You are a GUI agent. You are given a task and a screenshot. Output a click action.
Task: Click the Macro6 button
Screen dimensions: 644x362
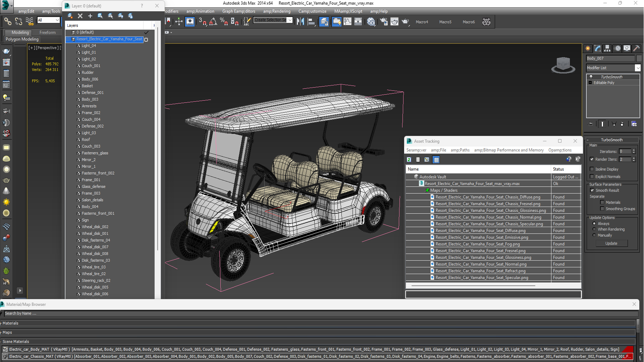pos(469,22)
